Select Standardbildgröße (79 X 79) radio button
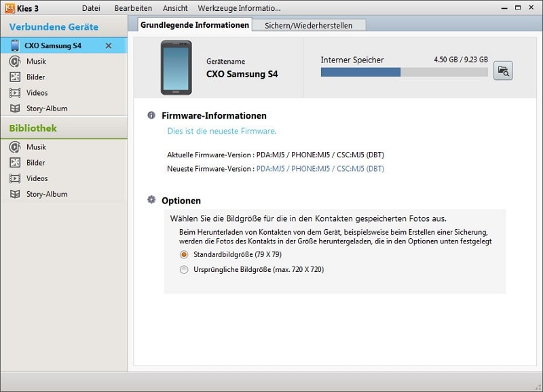 point(184,254)
